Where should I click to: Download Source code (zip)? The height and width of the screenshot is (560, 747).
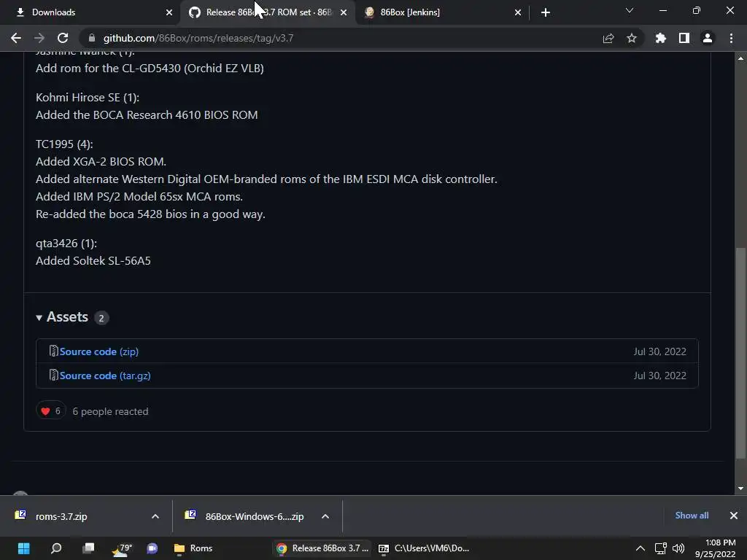click(99, 351)
